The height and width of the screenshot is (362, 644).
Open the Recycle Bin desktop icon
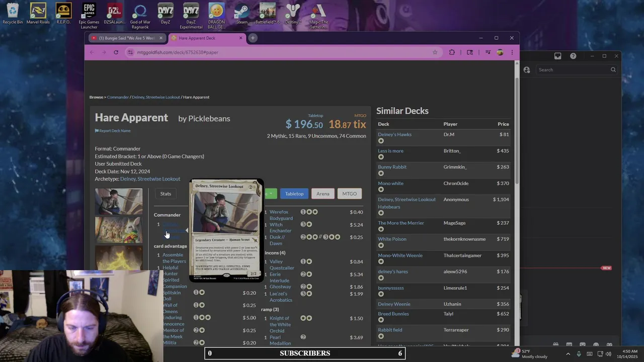[13, 14]
